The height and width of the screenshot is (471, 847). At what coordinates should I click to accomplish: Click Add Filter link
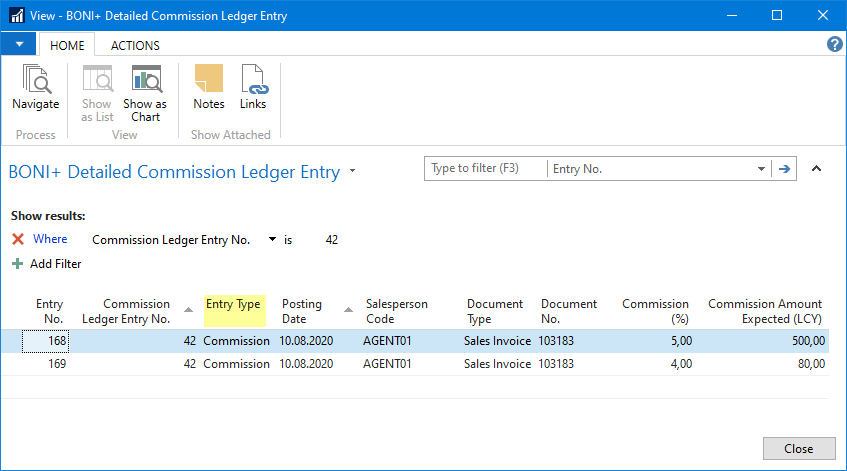click(x=55, y=264)
